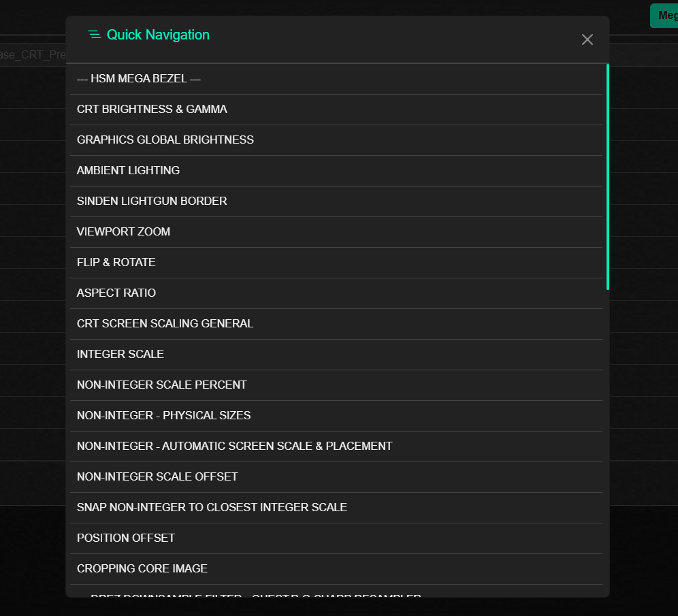The width and height of the screenshot is (678, 616).
Task: Close the Quick Navigation dialog
Action: [x=587, y=39]
